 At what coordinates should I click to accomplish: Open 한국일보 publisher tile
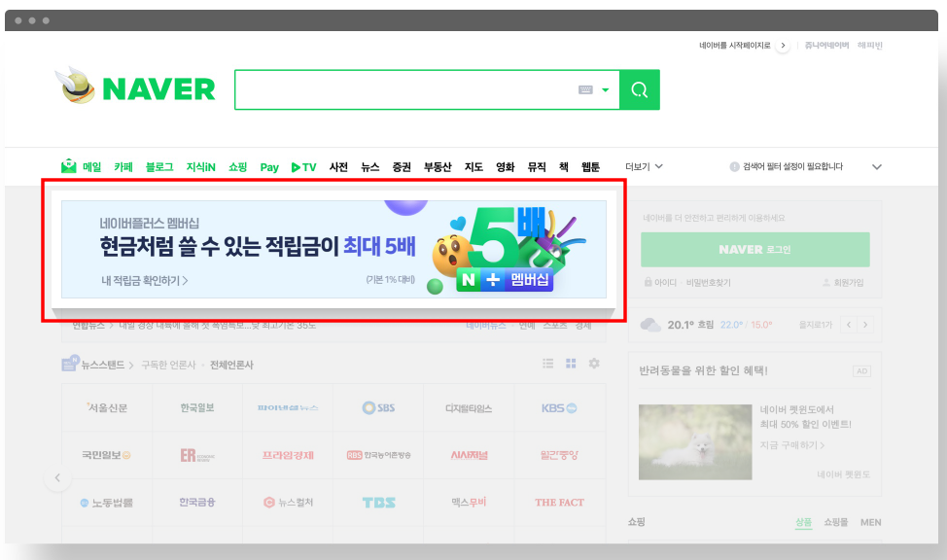pyautogui.click(x=197, y=407)
